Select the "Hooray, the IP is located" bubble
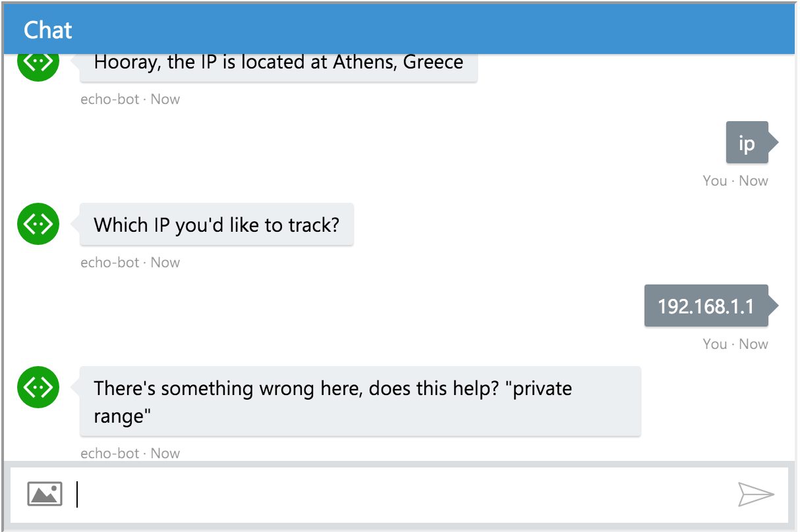 coord(278,65)
